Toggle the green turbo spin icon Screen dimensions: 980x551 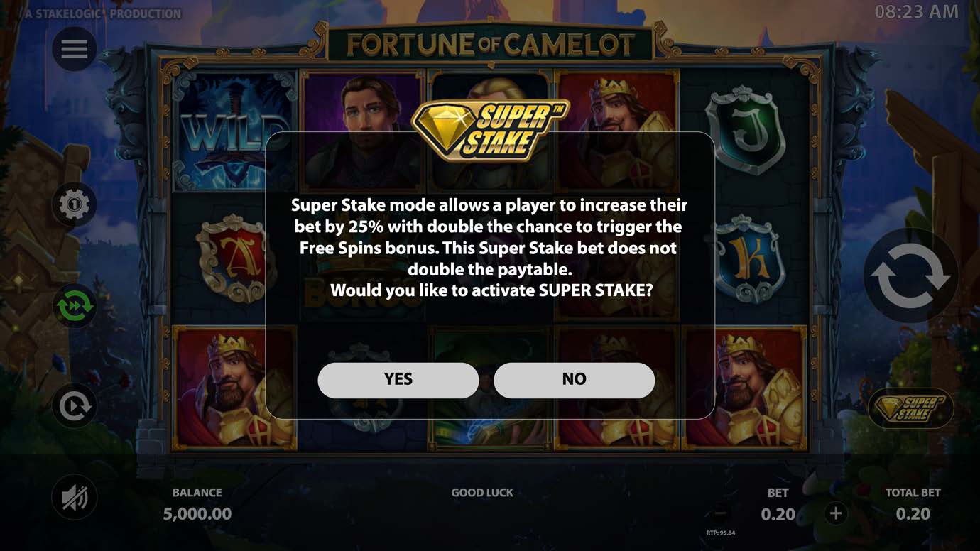tap(75, 306)
